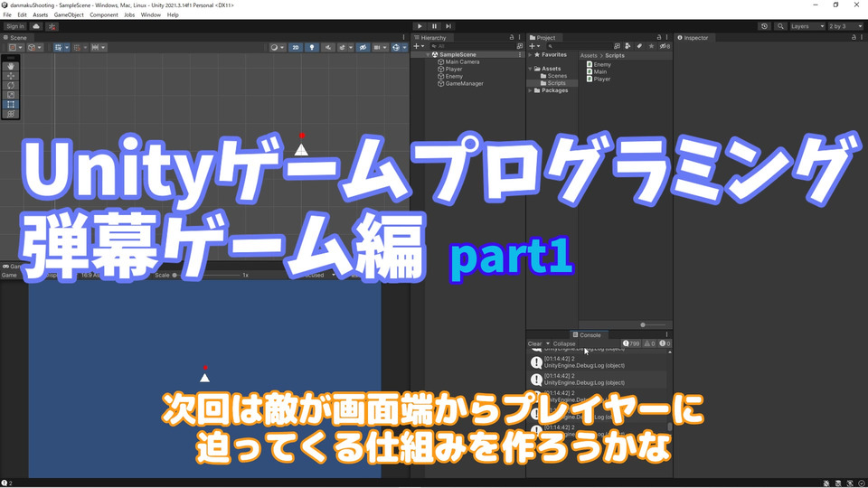Open the Component menu

click(103, 15)
